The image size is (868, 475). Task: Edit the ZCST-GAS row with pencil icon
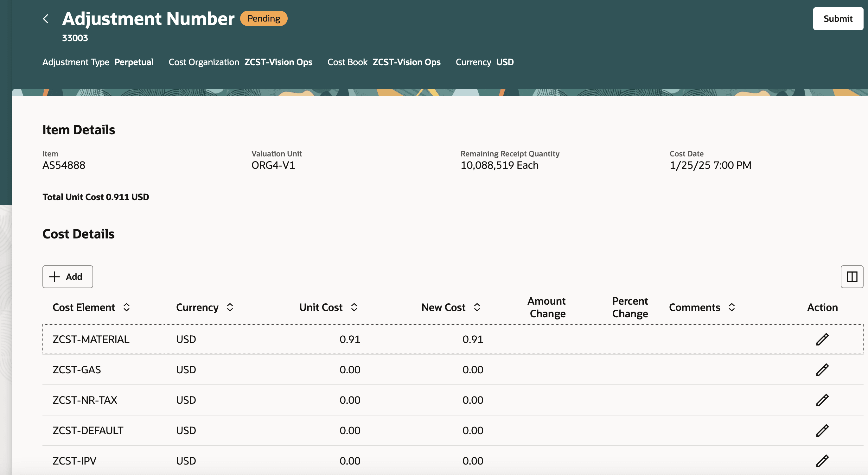[822, 370]
